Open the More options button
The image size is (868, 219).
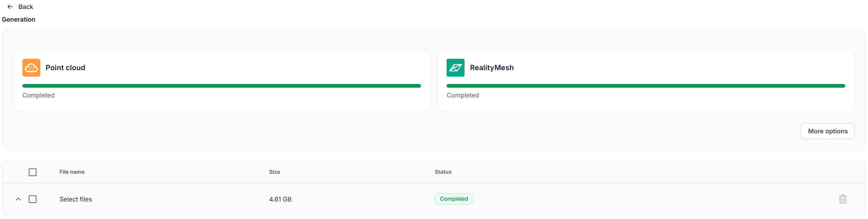[827, 131]
